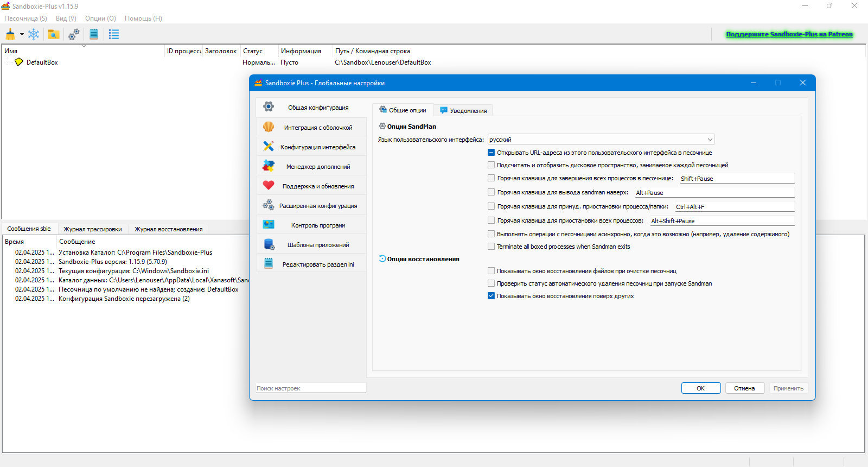Click the Отмена button

click(x=745, y=388)
